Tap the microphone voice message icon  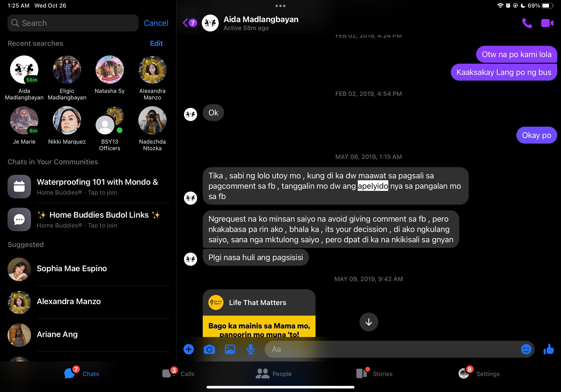[250, 349]
